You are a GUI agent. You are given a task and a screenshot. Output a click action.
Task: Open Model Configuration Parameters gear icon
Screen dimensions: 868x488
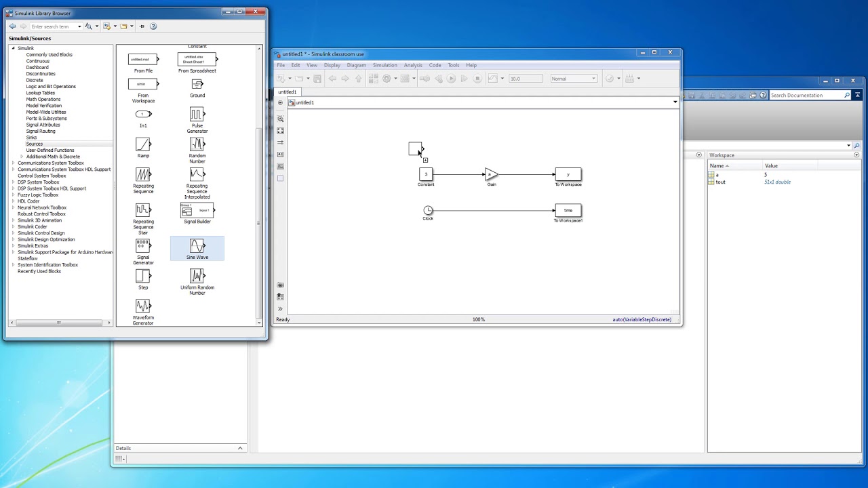click(x=387, y=79)
